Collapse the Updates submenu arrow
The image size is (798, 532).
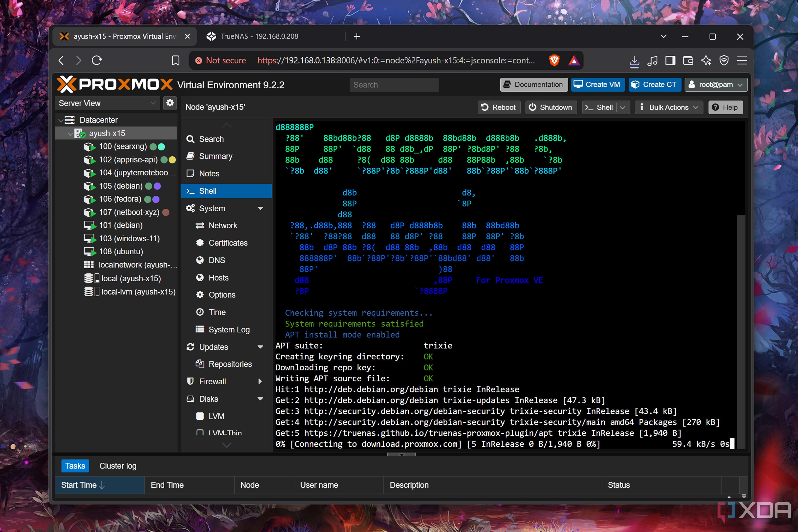pyautogui.click(x=260, y=347)
